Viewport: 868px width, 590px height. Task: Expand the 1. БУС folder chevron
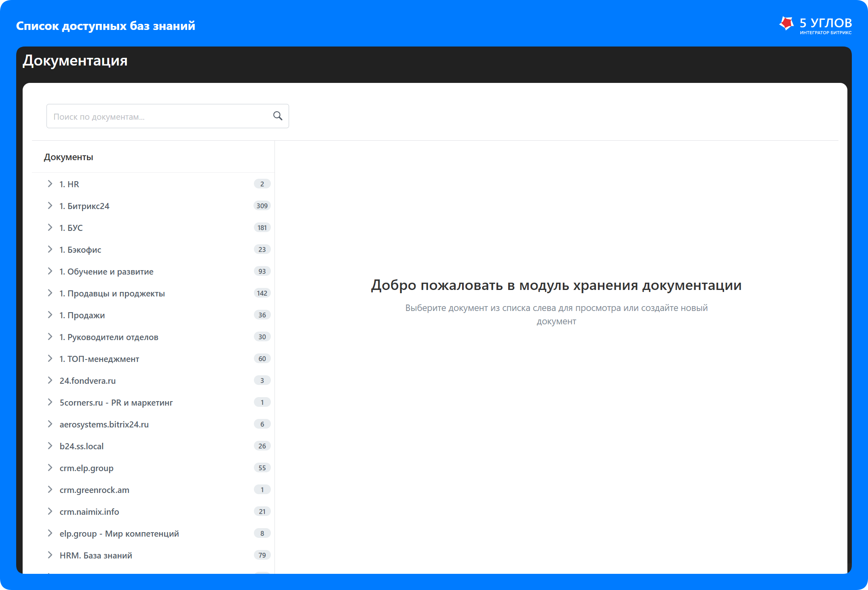[50, 227]
